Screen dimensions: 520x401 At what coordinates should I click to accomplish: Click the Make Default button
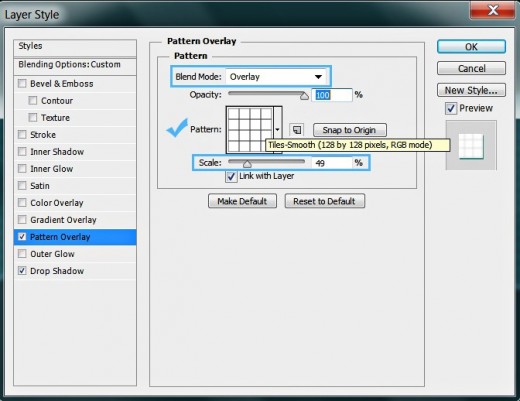[x=242, y=201]
